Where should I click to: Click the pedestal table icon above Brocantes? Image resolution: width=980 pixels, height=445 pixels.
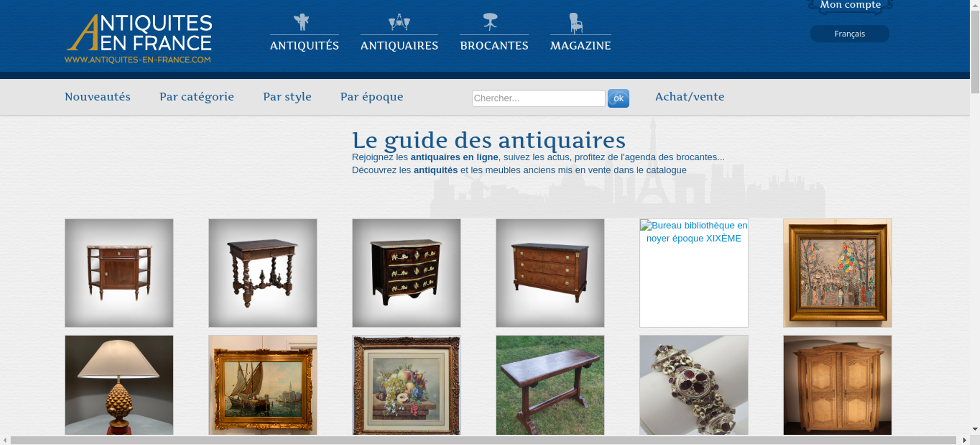click(x=490, y=22)
